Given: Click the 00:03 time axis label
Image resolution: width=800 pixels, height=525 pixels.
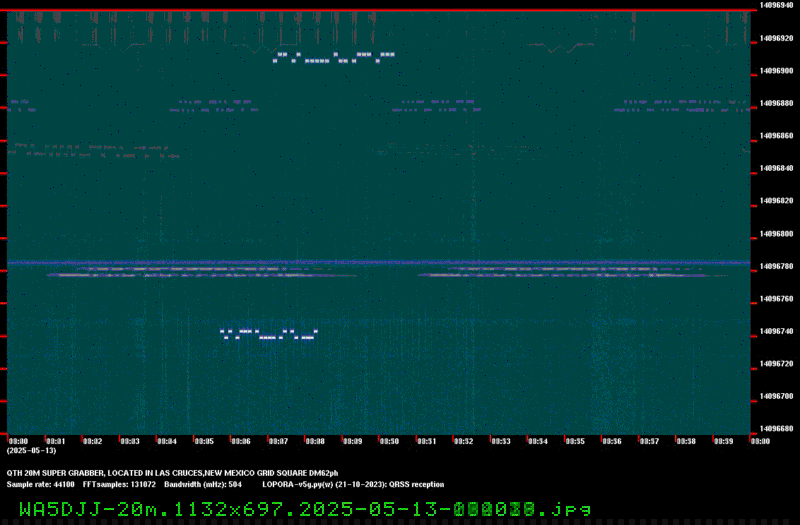Looking at the screenshot, I should coord(130,441).
